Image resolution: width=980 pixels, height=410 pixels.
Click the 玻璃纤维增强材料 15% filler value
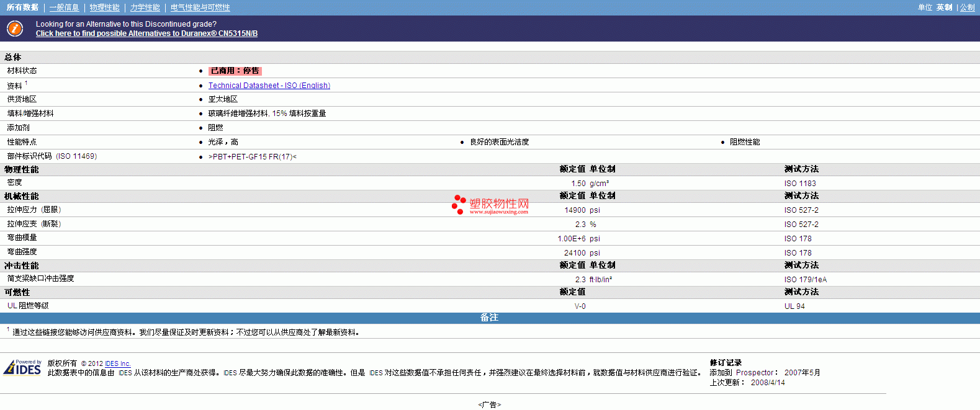(x=267, y=114)
